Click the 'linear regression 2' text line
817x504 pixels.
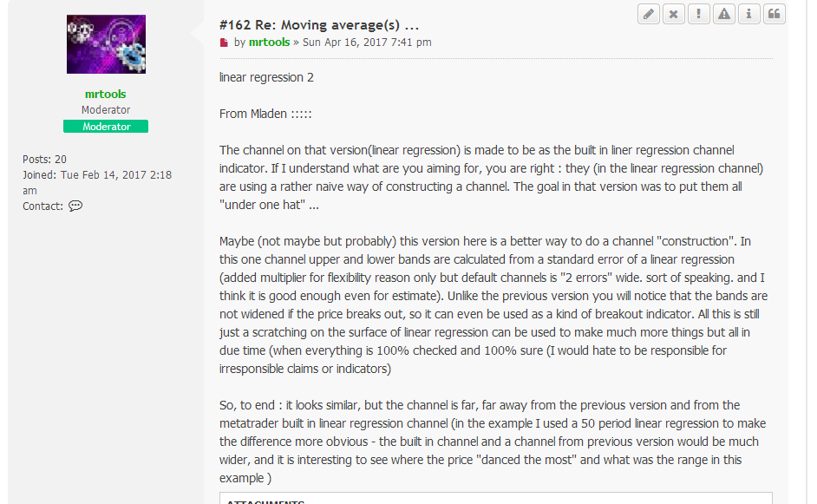point(266,77)
